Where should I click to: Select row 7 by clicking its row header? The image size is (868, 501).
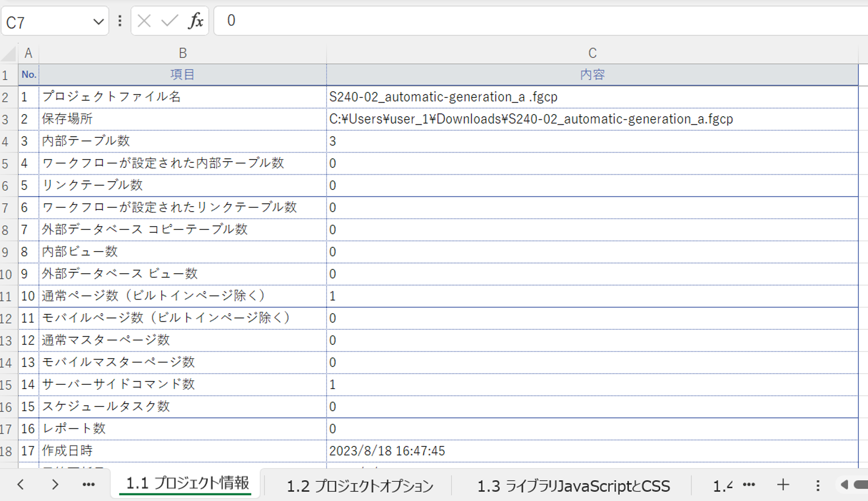click(7, 207)
